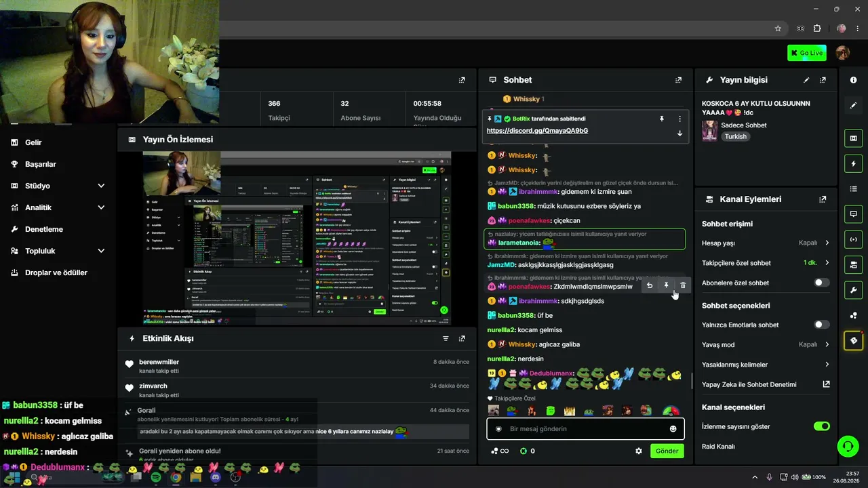Toggle the wrench stream info sidebar icon
This screenshot has width=868, height=488.
[x=853, y=290]
